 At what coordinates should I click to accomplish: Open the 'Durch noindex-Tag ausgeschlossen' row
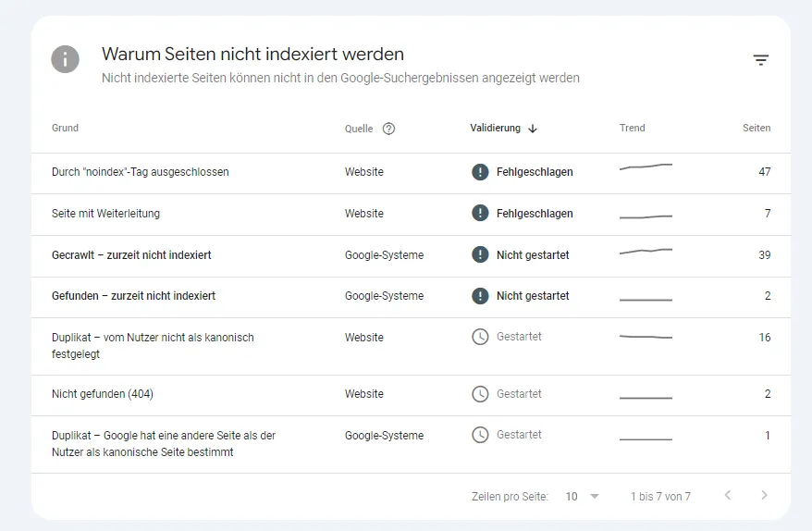tap(411, 174)
